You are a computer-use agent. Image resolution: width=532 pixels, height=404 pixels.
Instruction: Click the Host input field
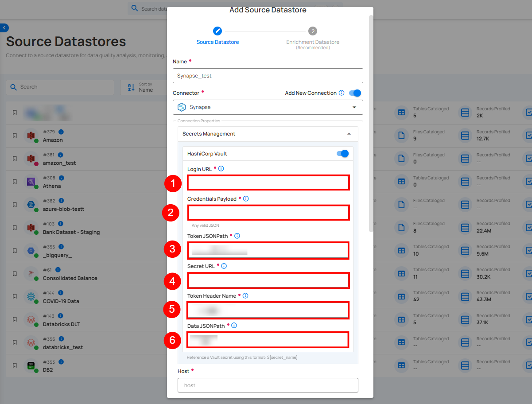coord(268,385)
